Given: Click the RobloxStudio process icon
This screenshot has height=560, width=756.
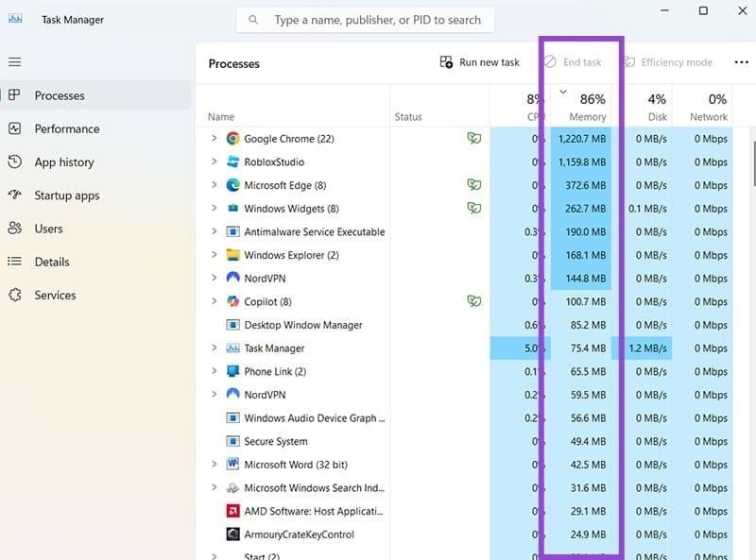Looking at the screenshot, I should pos(232,161).
